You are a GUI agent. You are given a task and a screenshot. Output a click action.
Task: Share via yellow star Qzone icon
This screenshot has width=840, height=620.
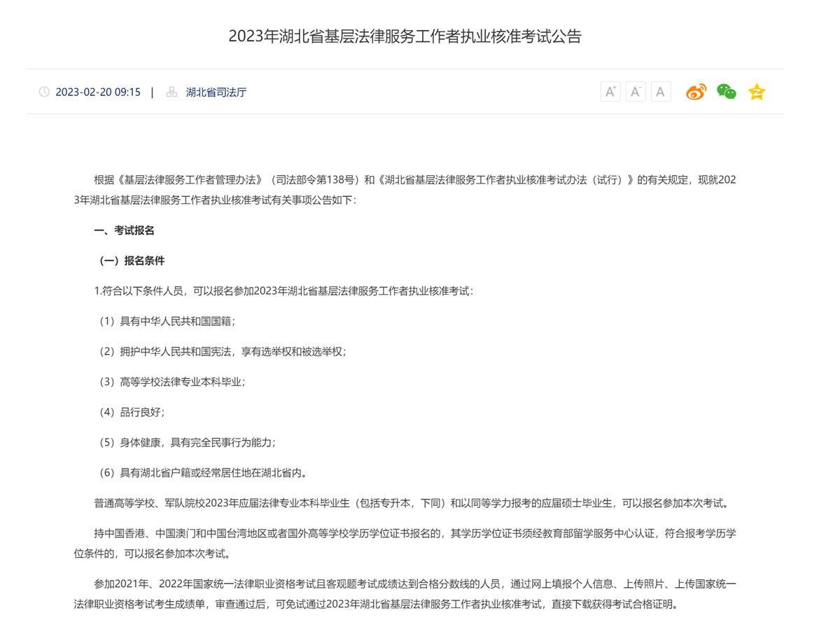pos(757,92)
